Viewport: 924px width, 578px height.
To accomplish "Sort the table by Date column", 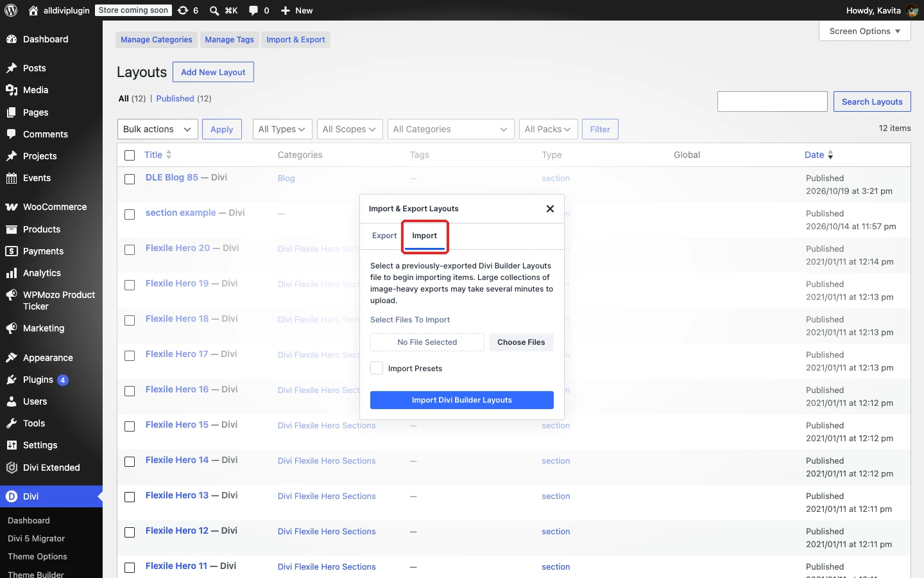I will tap(819, 155).
